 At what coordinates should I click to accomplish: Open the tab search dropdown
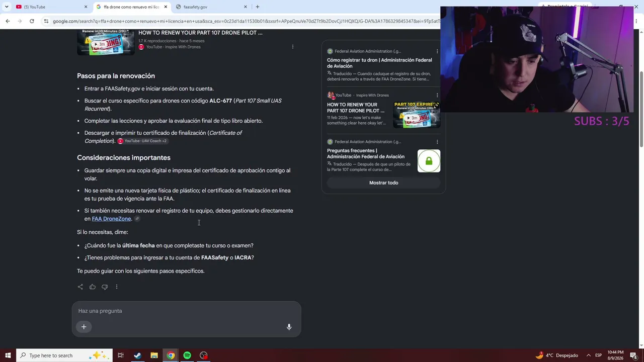tap(7, 7)
